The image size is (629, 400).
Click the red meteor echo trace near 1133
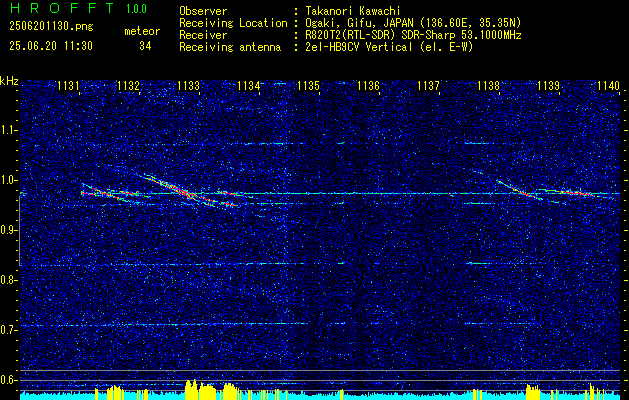coord(189,191)
